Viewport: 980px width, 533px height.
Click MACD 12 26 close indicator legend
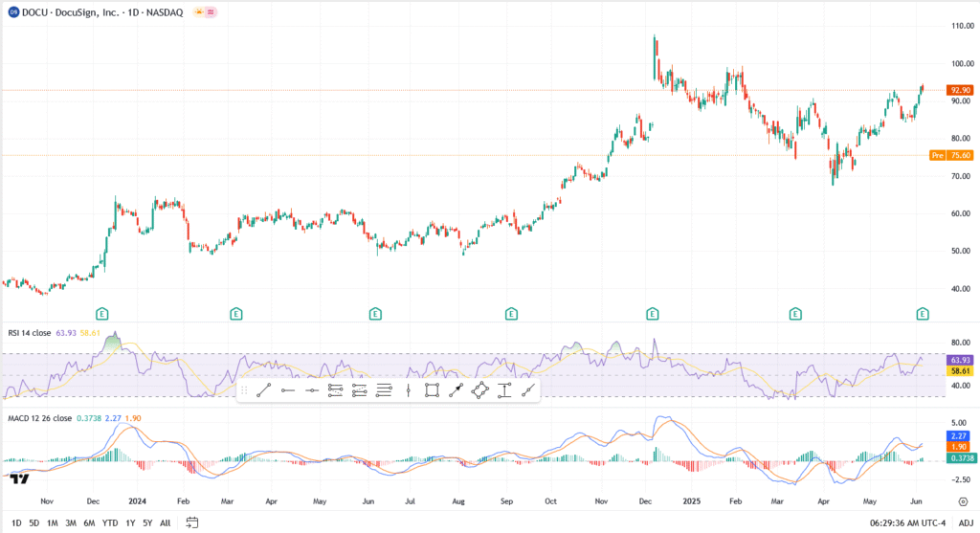tap(43, 418)
